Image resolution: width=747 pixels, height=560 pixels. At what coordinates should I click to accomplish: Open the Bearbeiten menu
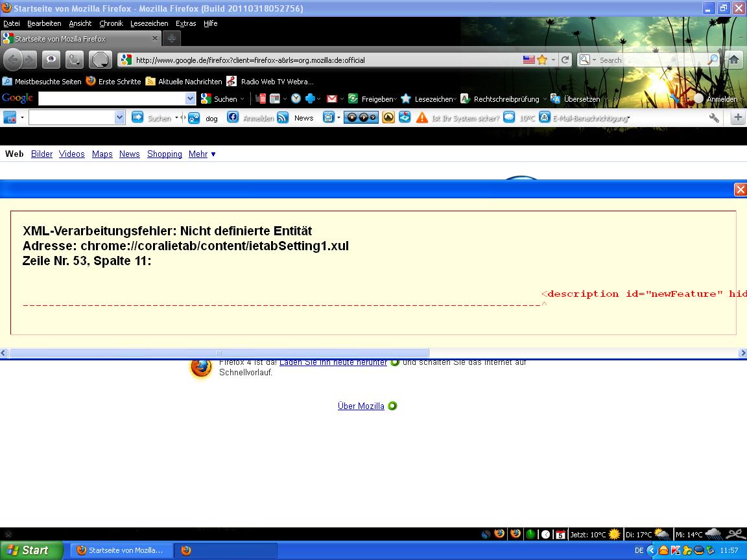point(44,23)
